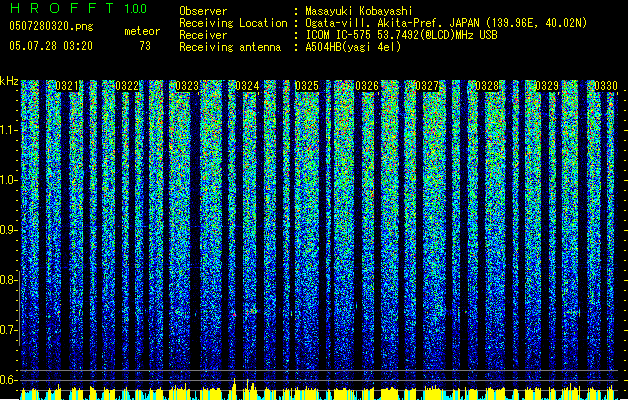Click the Receiving antenna label
The image size is (629, 400).
coord(230,47)
